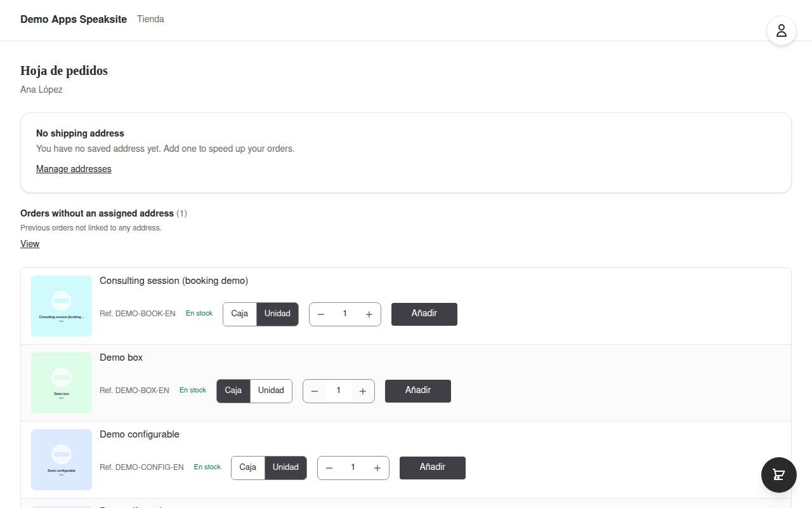Add Demo configurable with Añadir button
Viewport: 812px width, 508px height.
[433, 467]
